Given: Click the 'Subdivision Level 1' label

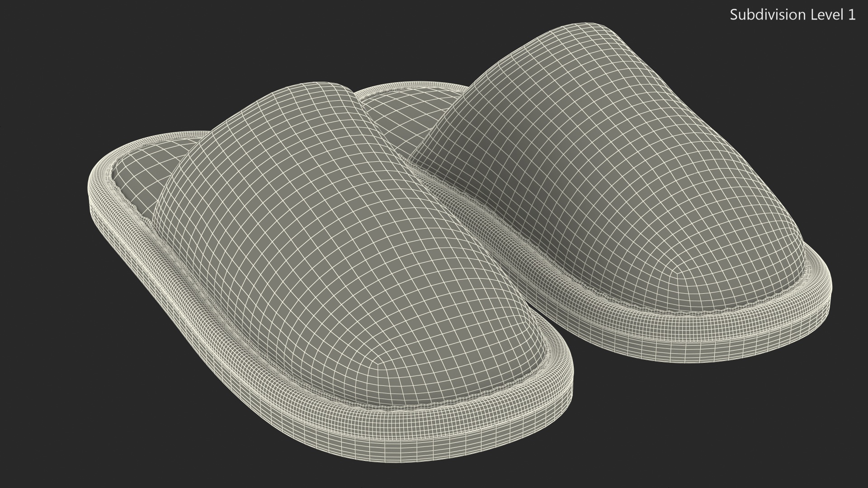Looking at the screenshot, I should click(793, 15).
